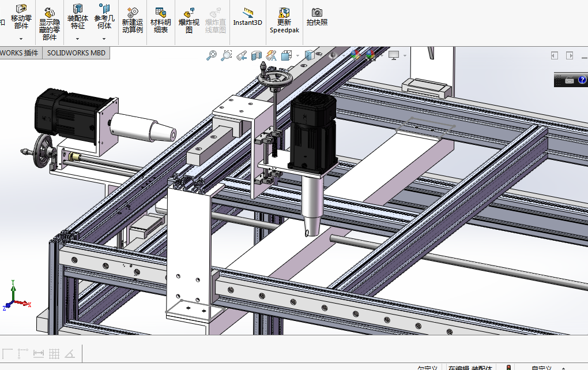
Task: Toggle the Section View tool
Action: pyautogui.click(x=257, y=55)
